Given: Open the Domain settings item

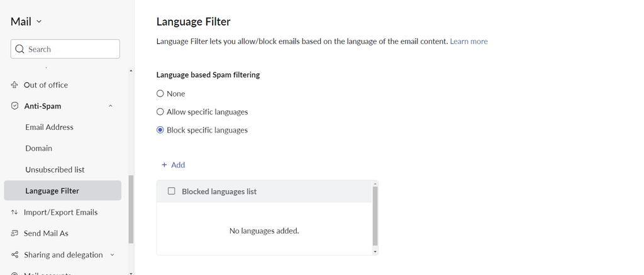Looking at the screenshot, I should tap(38, 148).
